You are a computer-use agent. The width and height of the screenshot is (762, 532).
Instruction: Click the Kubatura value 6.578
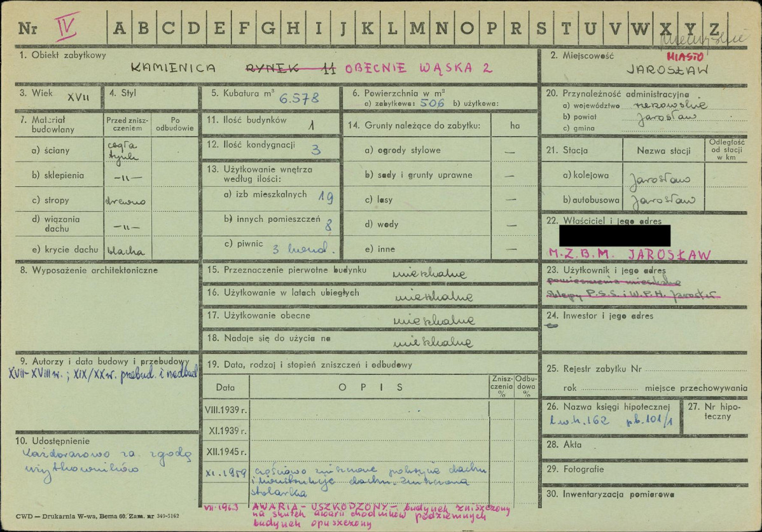click(300, 99)
